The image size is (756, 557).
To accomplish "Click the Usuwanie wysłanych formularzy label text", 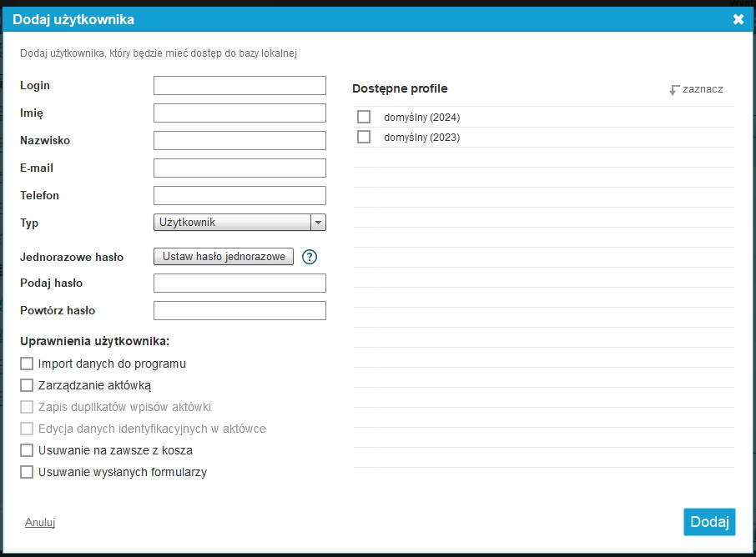I will pyautogui.click(x=123, y=472).
